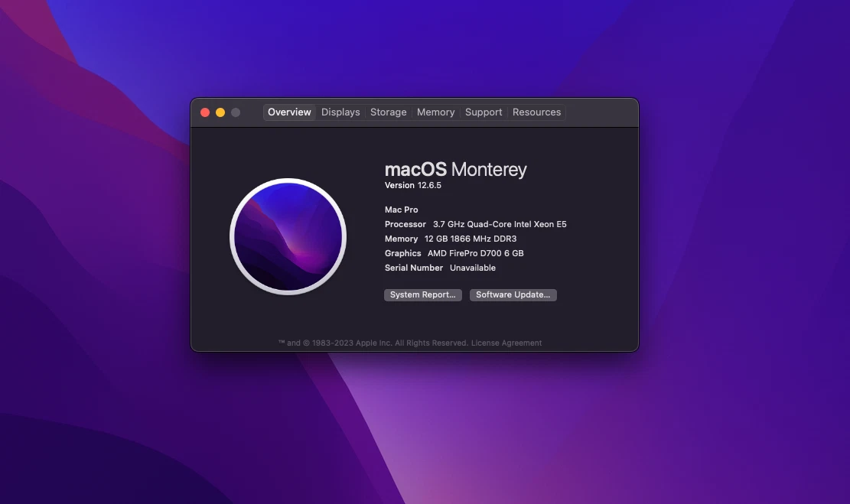The height and width of the screenshot is (504, 850).
Task: Click the Serial Number label
Action: [x=414, y=268]
